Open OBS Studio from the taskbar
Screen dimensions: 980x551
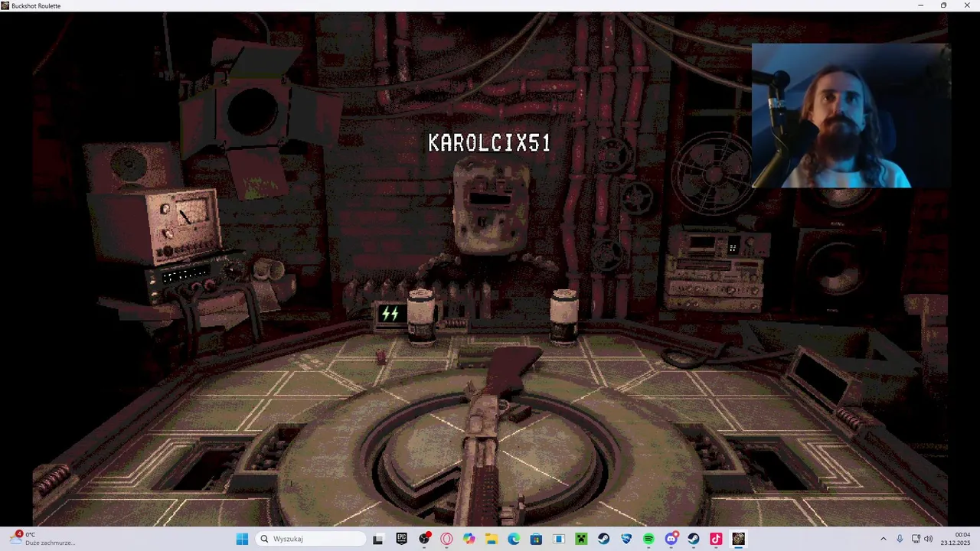(424, 539)
